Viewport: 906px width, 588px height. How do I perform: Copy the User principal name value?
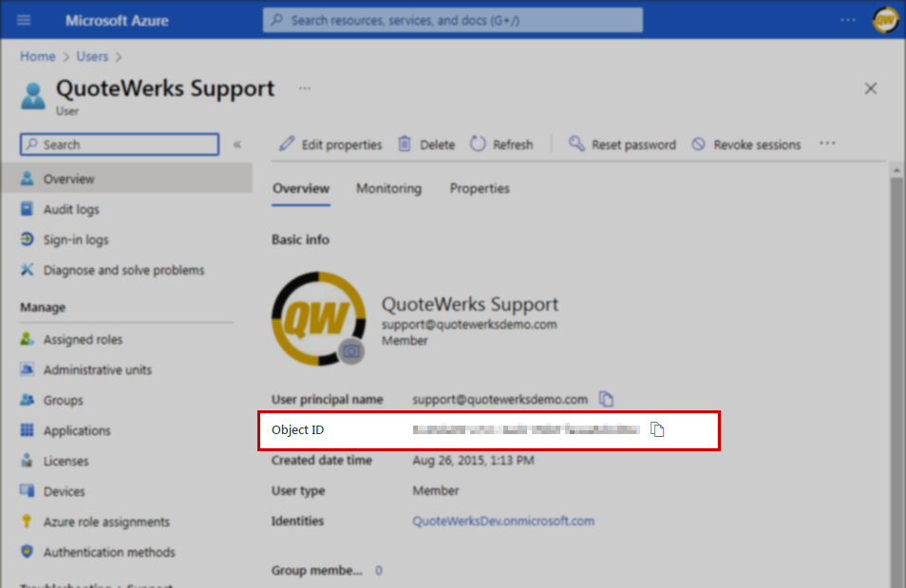(x=607, y=399)
